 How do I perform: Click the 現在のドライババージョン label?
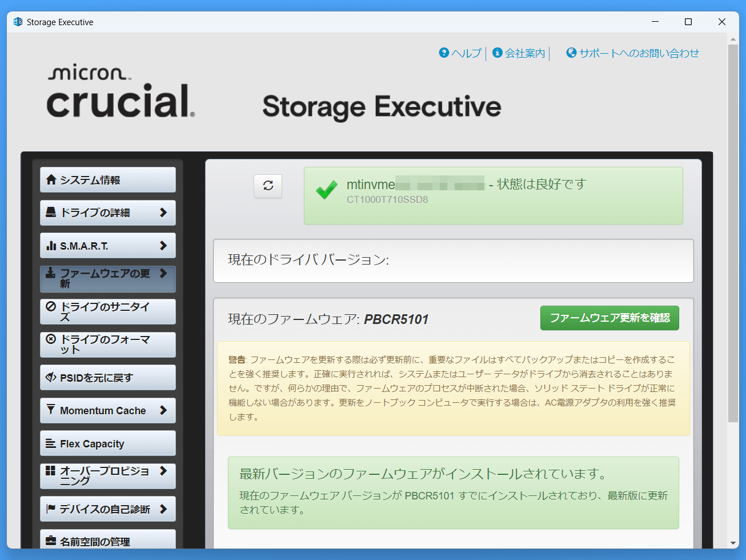pyautogui.click(x=308, y=260)
